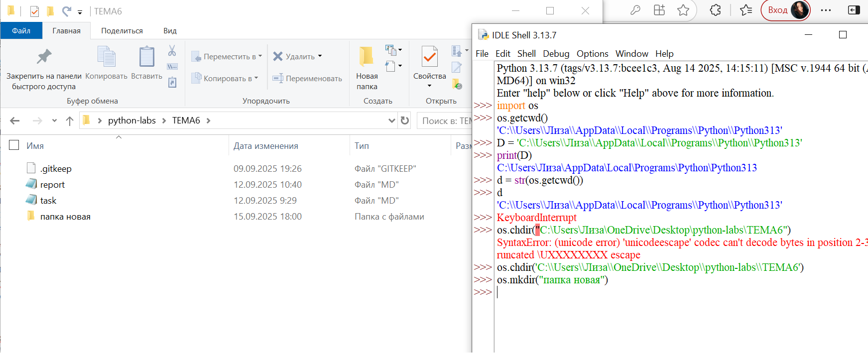Click python-labs in the breadcrumb path
The height and width of the screenshot is (360, 868).
point(132,120)
